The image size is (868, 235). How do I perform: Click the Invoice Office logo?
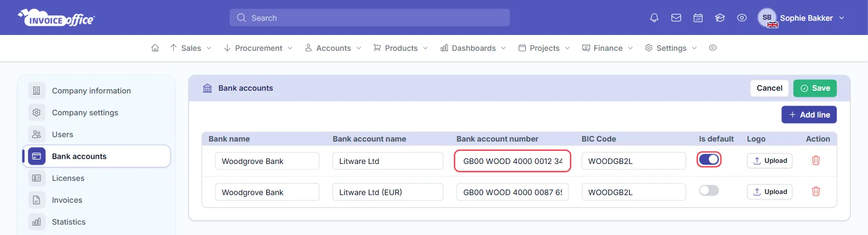coord(56,18)
